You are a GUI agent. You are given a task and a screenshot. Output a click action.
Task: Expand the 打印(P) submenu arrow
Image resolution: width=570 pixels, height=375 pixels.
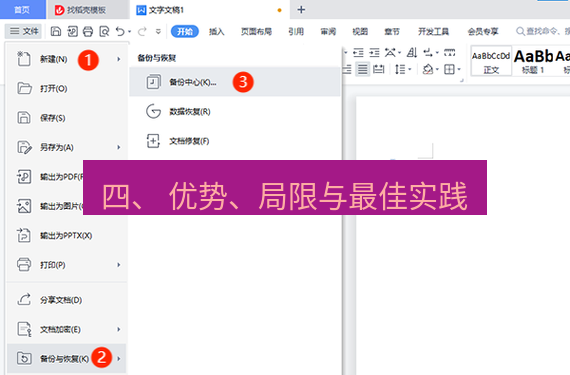click(x=119, y=265)
